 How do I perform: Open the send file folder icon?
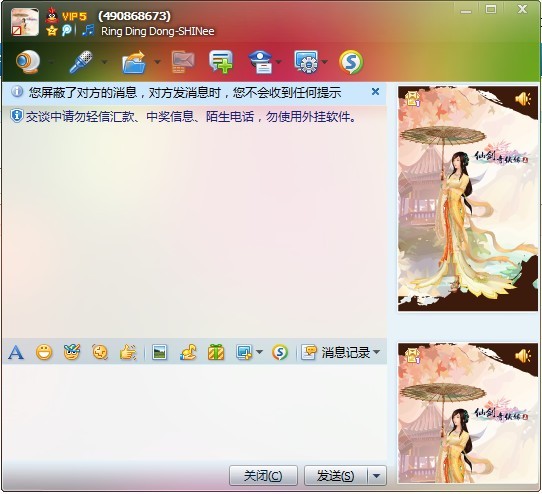pyautogui.click(x=134, y=62)
